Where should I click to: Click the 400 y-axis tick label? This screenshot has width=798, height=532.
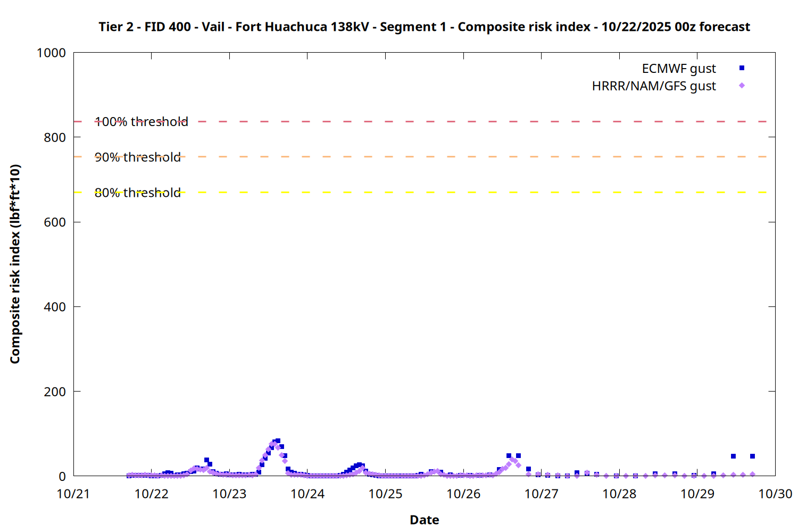point(55,307)
